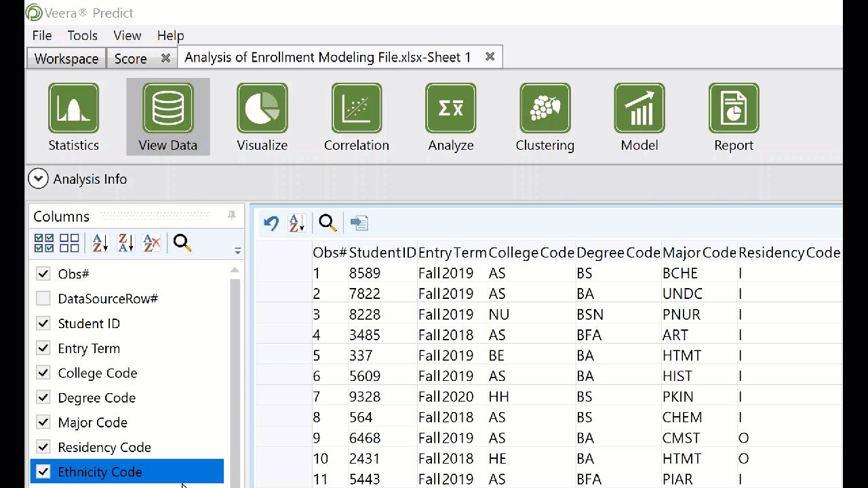Pin the Columns panel
This screenshot has height=488, width=868.
(232, 216)
